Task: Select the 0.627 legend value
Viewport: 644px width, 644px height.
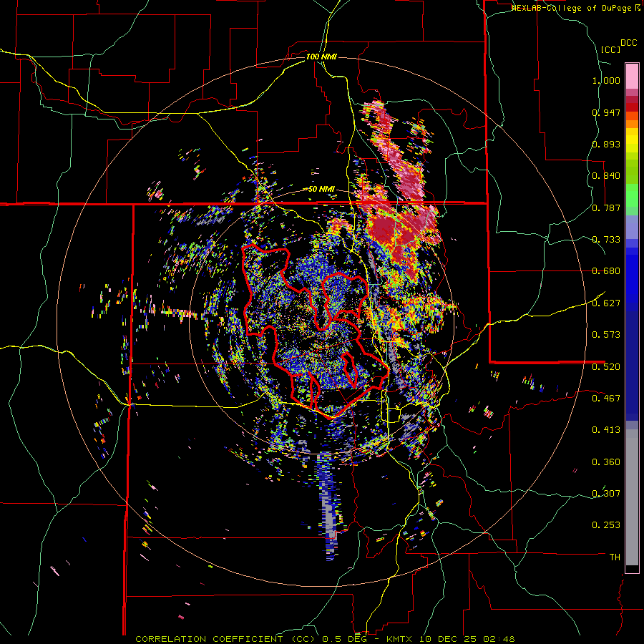Action: 606,303
